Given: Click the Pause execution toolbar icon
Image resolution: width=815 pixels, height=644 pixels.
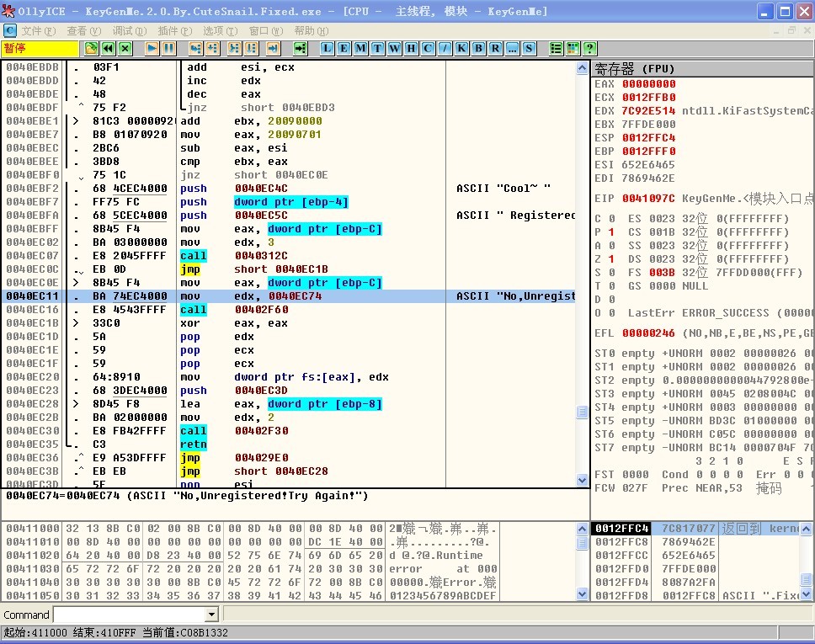Looking at the screenshot, I should 169,48.
